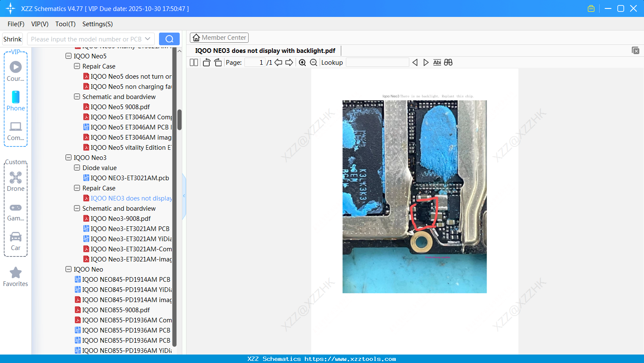
Task: Select the IQOO NEO3 backlight PDF tab
Action: tap(265, 51)
